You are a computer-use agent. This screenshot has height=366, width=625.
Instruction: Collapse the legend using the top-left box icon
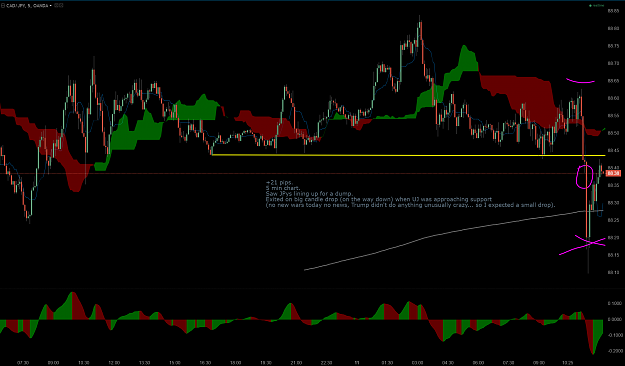click(x=3, y=6)
